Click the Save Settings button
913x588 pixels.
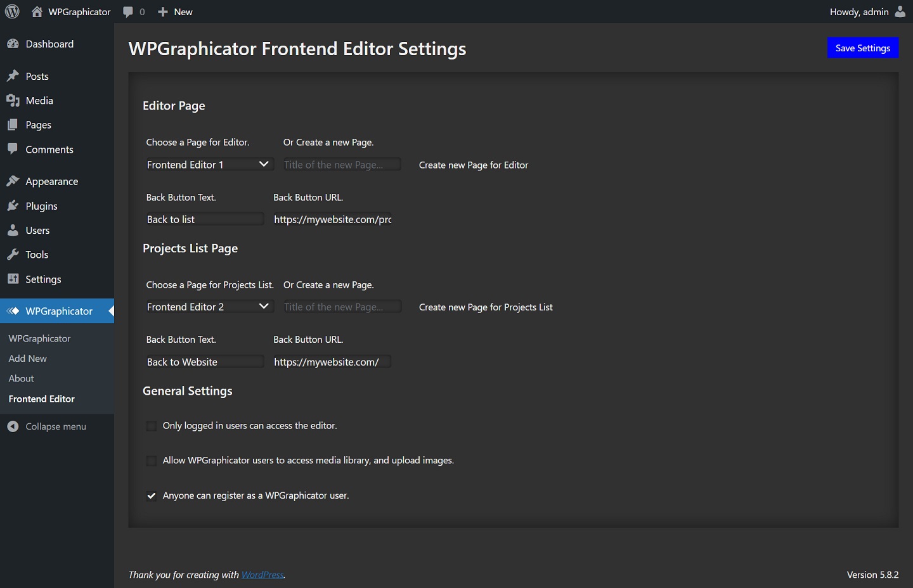pos(862,48)
